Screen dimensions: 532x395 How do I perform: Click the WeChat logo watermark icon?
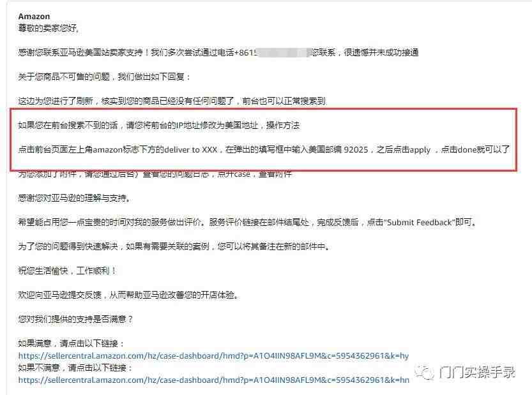[x=424, y=372]
